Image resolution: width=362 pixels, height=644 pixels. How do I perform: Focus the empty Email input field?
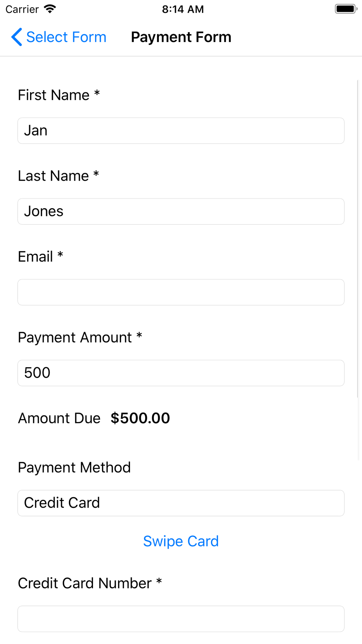coord(181,292)
